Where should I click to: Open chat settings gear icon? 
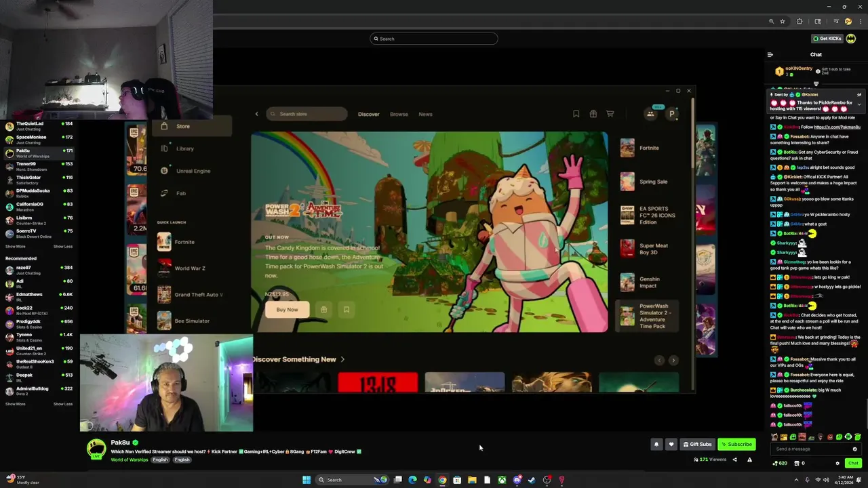(x=837, y=464)
